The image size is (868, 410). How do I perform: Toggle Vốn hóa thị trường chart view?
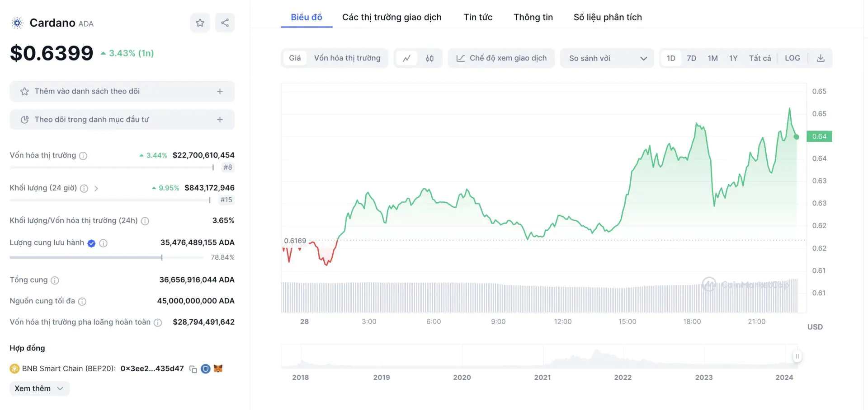pos(347,58)
